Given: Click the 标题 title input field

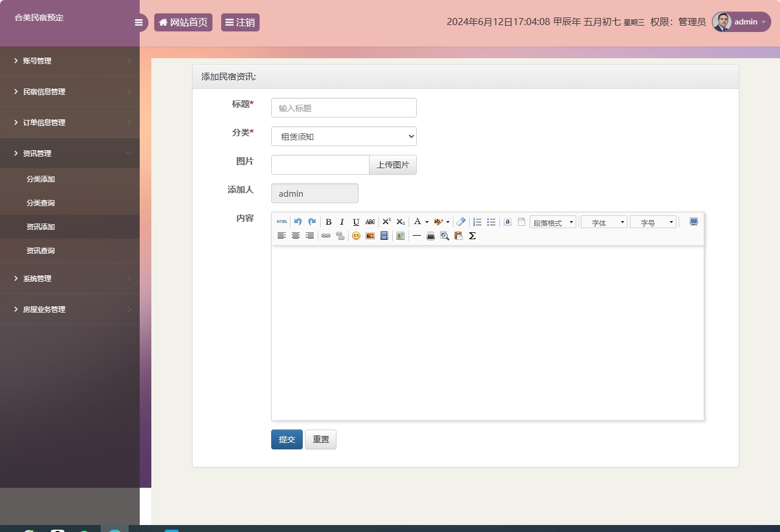Looking at the screenshot, I should pyautogui.click(x=343, y=107).
